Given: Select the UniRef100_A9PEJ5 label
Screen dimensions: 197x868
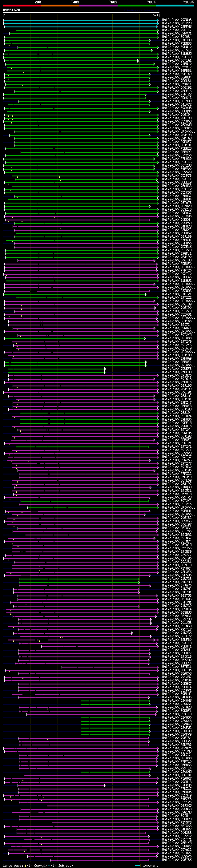Looking at the screenshot, I should click(x=177, y=423).
